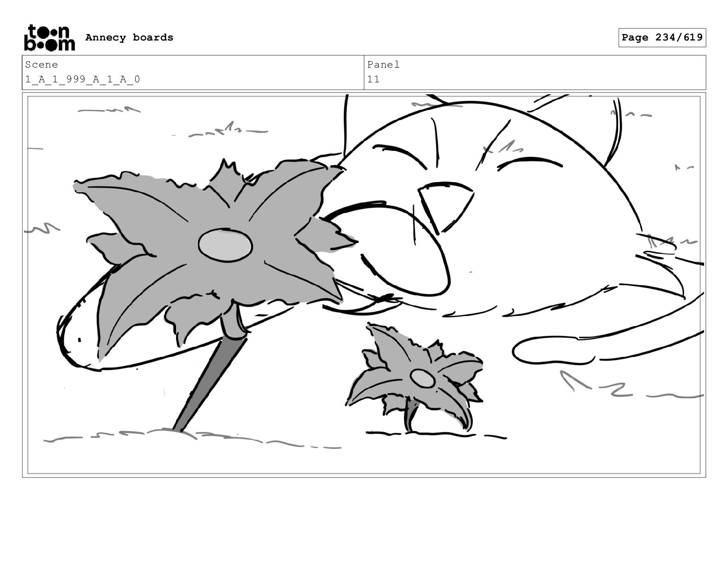Click the Toon Boom logo
Image resolution: width=728 pixels, height=563 pixels.
49,38
